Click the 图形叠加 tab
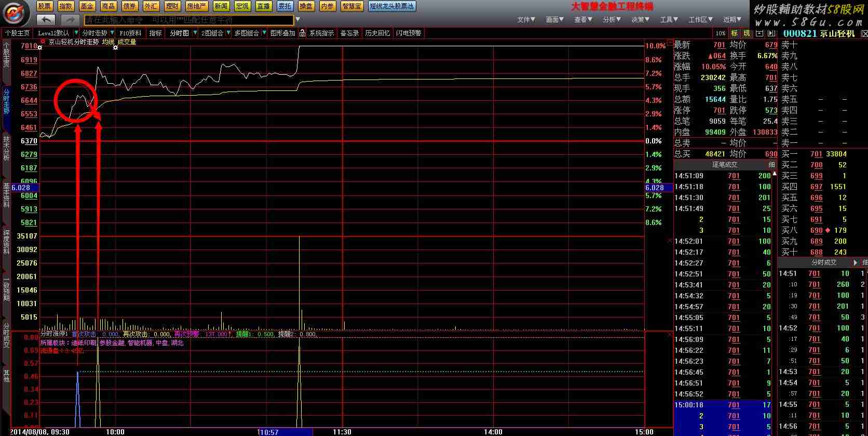This screenshot has height=436, width=868. tap(283, 33)
